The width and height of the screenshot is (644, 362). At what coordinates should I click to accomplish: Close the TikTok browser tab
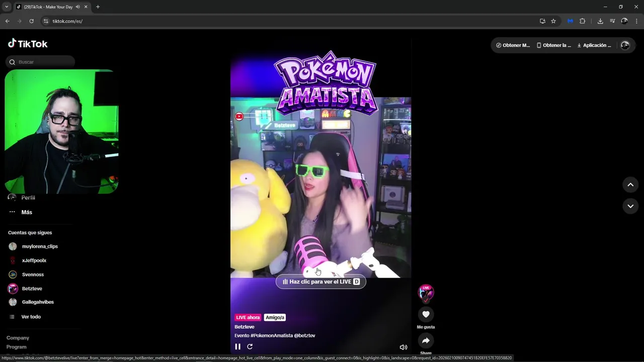pyautogui.click(x=86, y=7)
